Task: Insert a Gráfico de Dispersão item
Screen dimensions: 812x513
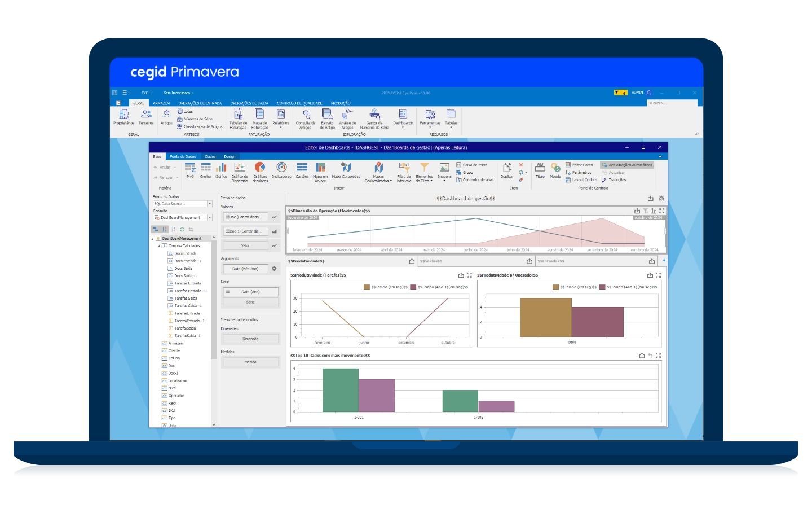Action: pos(240,172)
